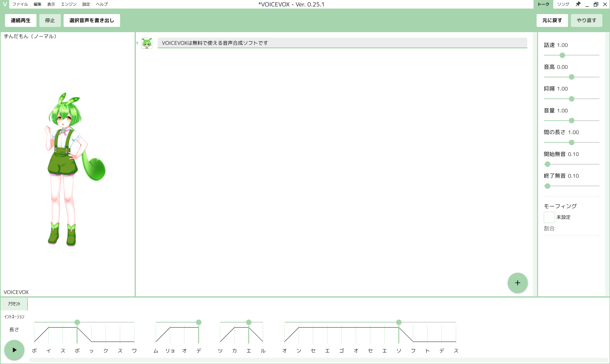The height and width of the screenshot is (364, 610).
Task: Open morphing character selector box 未設定
Action: point(549,217)
